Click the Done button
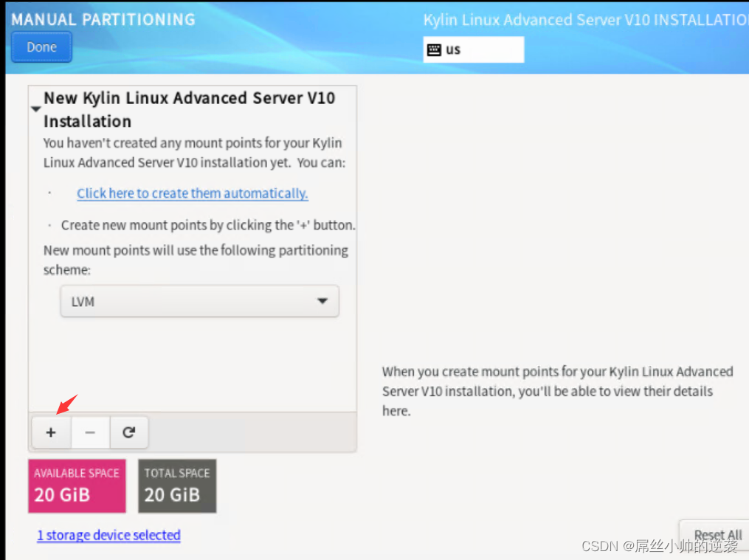Viewport: 749px width, 560px height. point(41,47)
